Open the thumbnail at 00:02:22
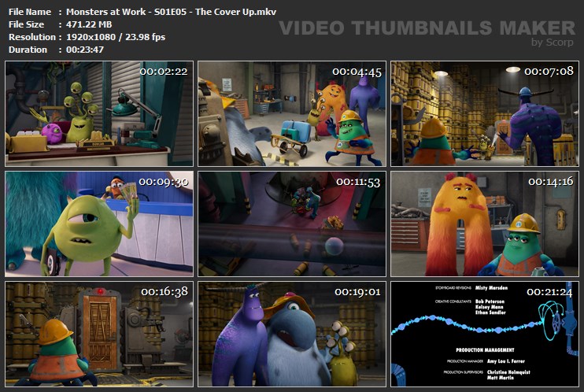The height and width of the screenshot is (392, 584). pyautogui.click(x=99, y=113)
